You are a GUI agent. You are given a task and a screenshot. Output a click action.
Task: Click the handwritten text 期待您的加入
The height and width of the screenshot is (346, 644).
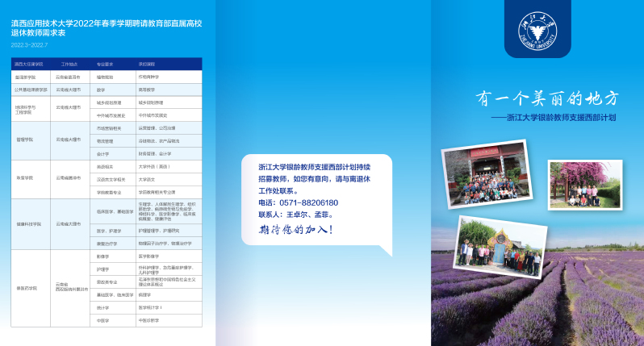coord(295,230)
